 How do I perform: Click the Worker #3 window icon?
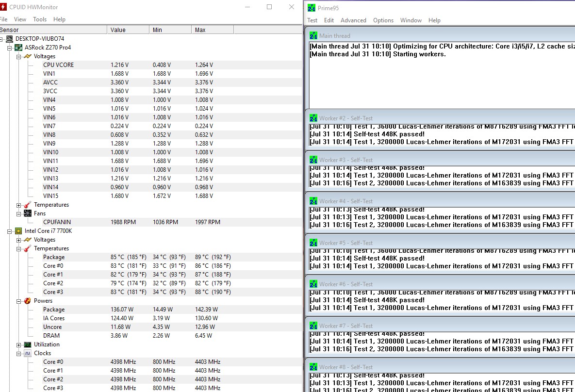click(313, 160)
